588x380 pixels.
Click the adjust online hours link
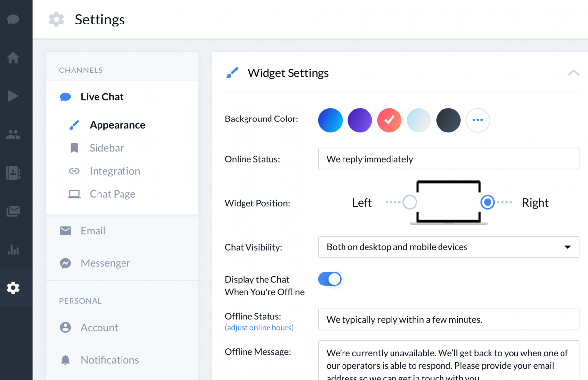259,327
